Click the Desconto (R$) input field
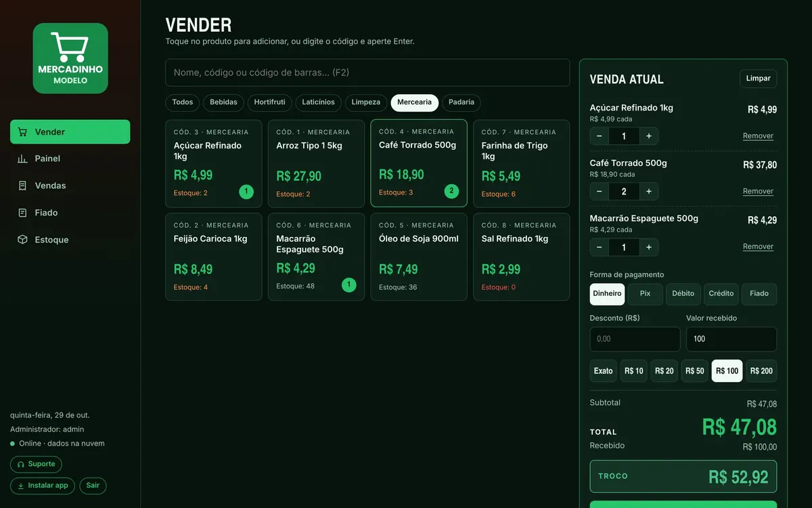The width and height of the screenshot is (812, 508). tap(635, 339)
